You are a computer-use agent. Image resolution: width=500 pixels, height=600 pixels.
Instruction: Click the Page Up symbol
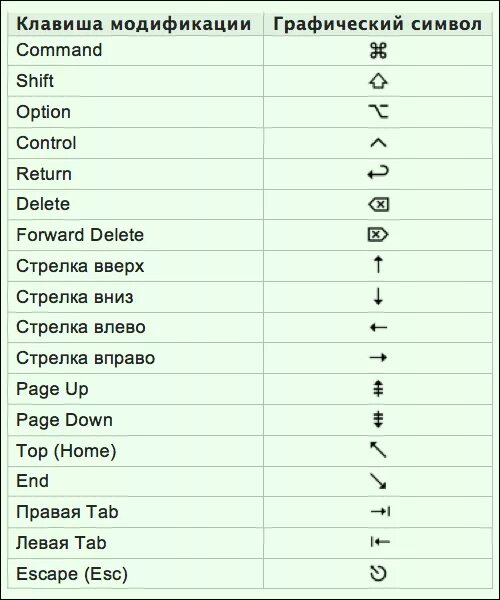point(378,388)
